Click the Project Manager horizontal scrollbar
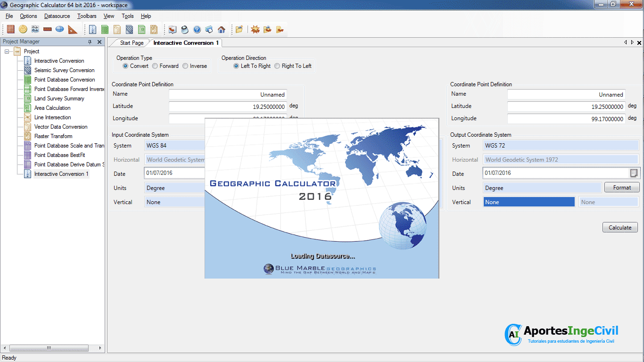The width and height of the screenshot is (644, 362). click(x=49, y=348)
